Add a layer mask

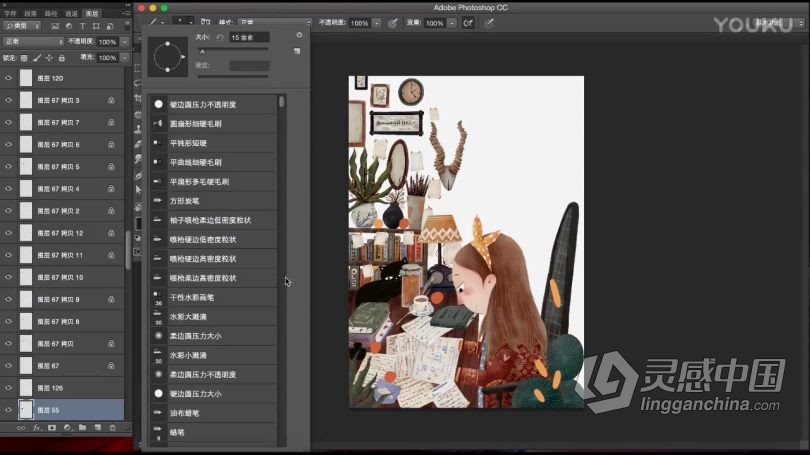[x=52, y=428]
